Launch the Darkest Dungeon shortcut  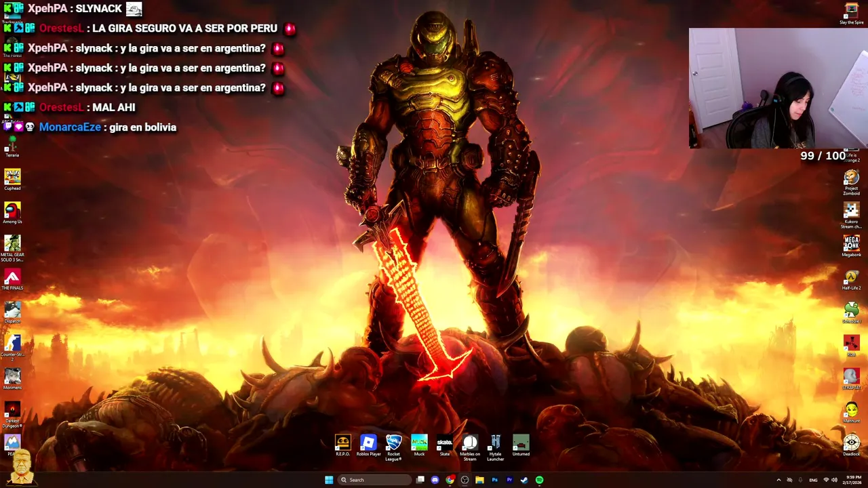click(12, 414)
